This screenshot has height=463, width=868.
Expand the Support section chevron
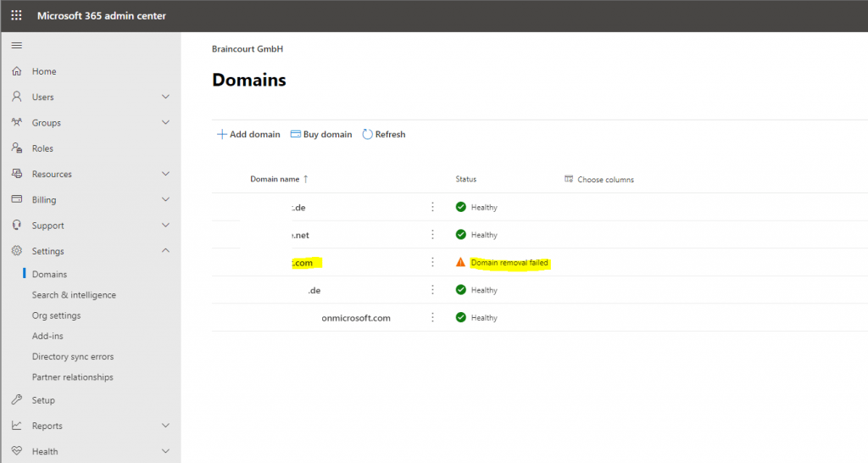pos(165,225)
